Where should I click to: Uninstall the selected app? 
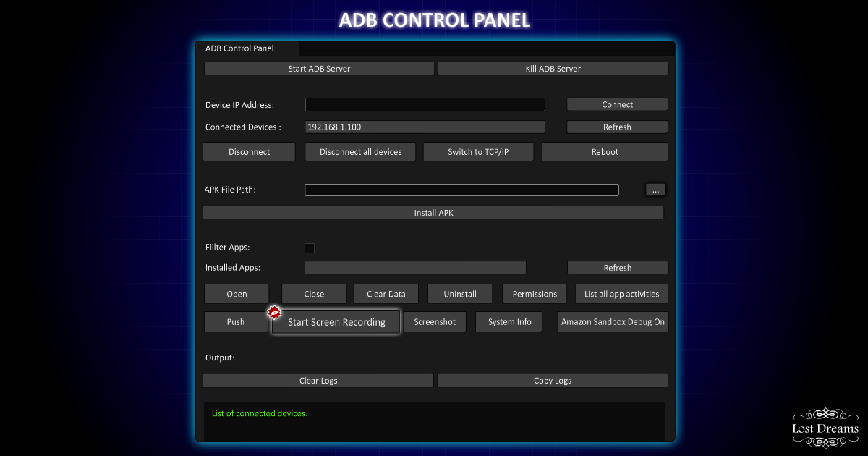click(459, 294)
